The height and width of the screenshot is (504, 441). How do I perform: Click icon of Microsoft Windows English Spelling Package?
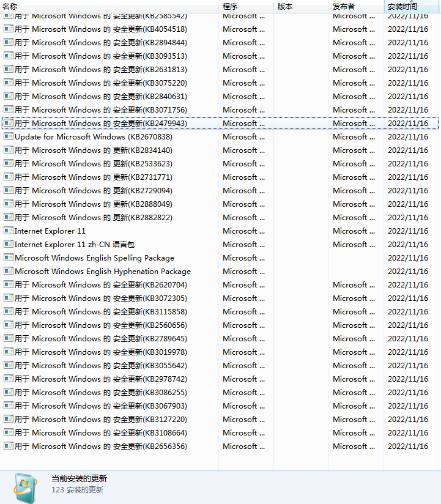(9, 258)
